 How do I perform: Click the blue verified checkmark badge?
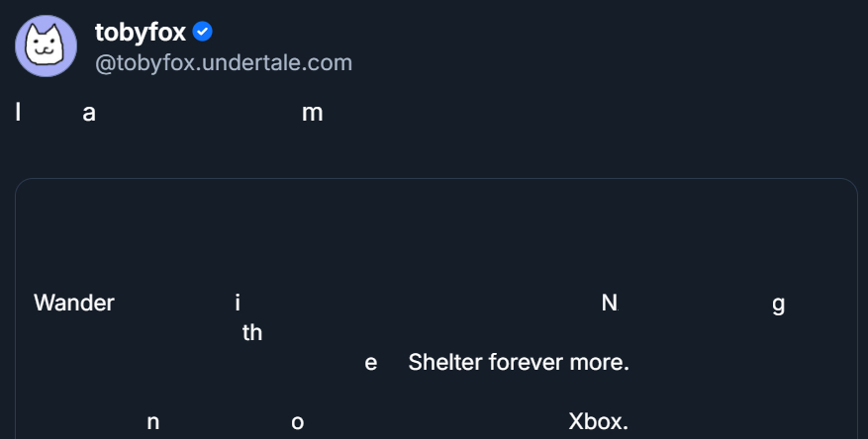(x=202, y=33)
